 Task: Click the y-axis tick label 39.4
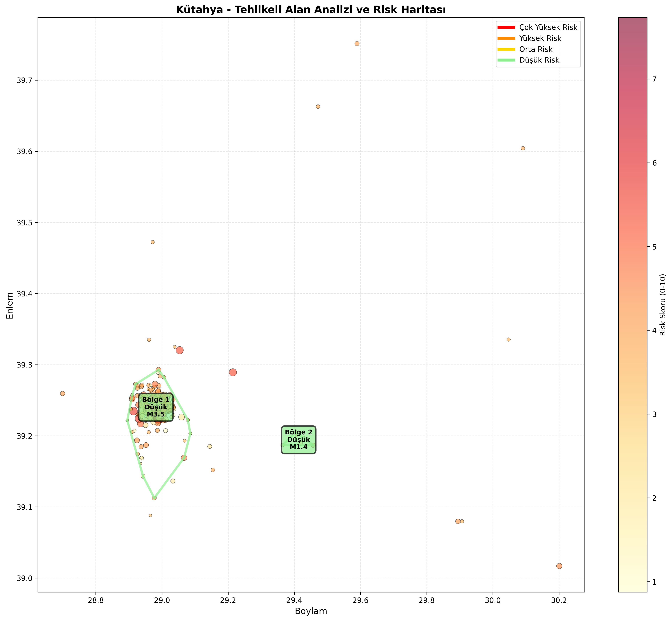pos(24,294)
